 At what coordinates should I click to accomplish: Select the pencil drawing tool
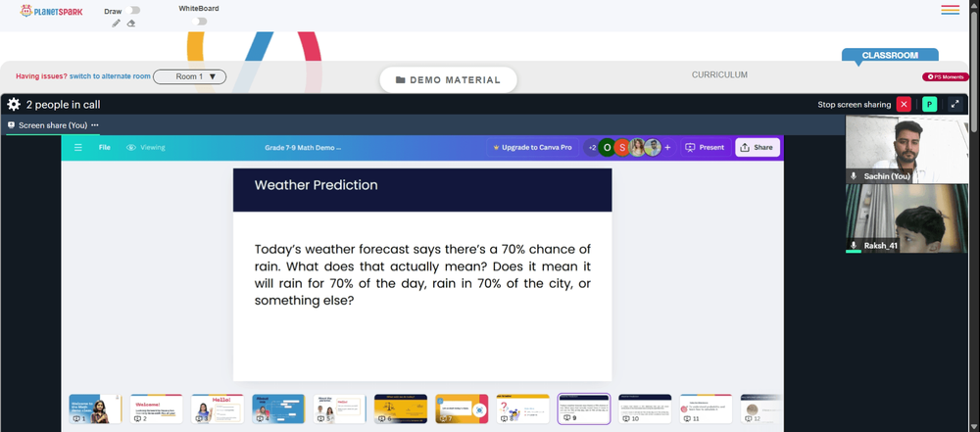pos(117,24)
